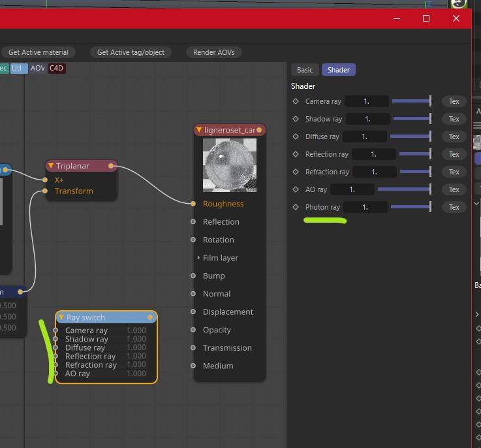Collapse the ligneroset_car material node triangle
481x448 pixels.
tap(199, 129)
